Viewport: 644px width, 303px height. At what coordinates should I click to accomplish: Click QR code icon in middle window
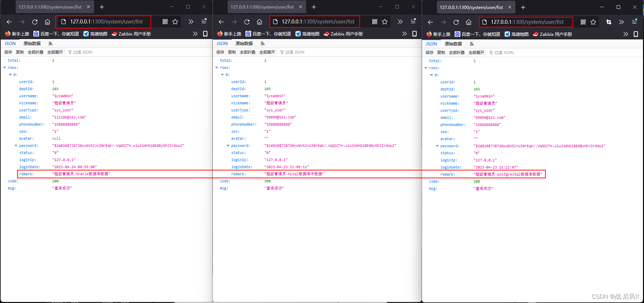(375, 22)
